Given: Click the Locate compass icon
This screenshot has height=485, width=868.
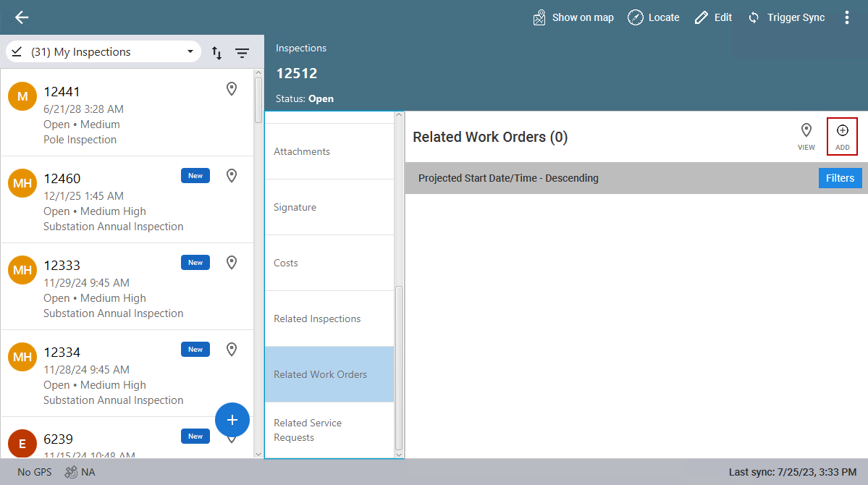Looking at the screenshot, I should pos(636,17).
